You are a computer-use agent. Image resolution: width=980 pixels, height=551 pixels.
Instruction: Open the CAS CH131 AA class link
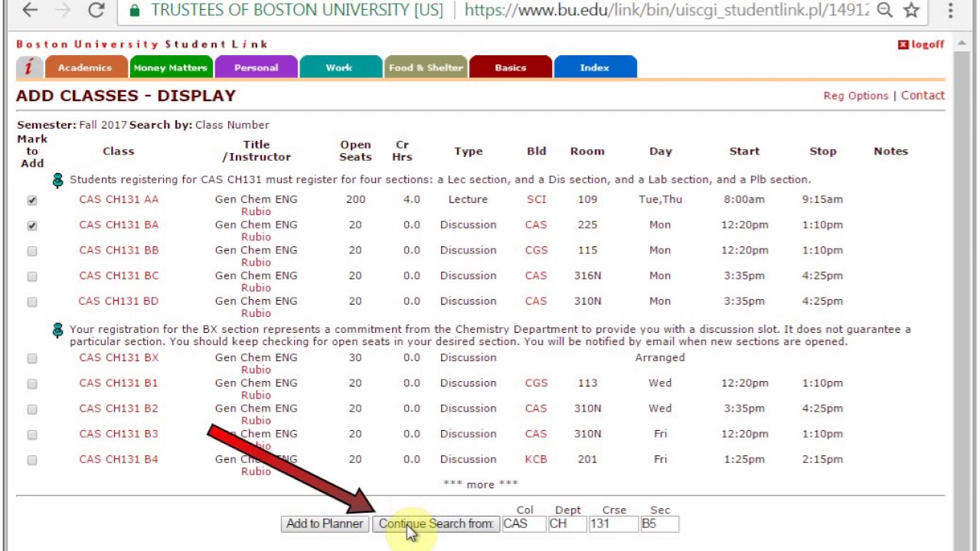coord(119,199)
